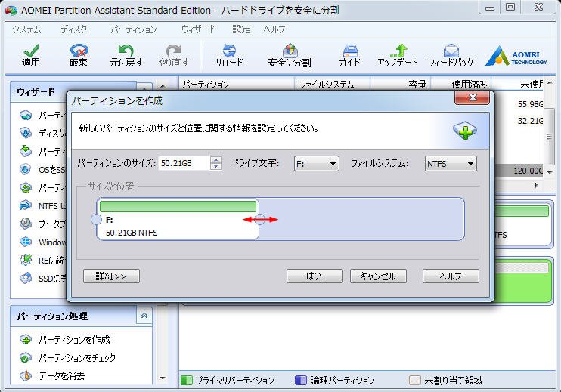The height and width of the screenshot is (392, 561).
Task: Open the ファイルシステム NTFS dropdown
Action: click(451, 164)
